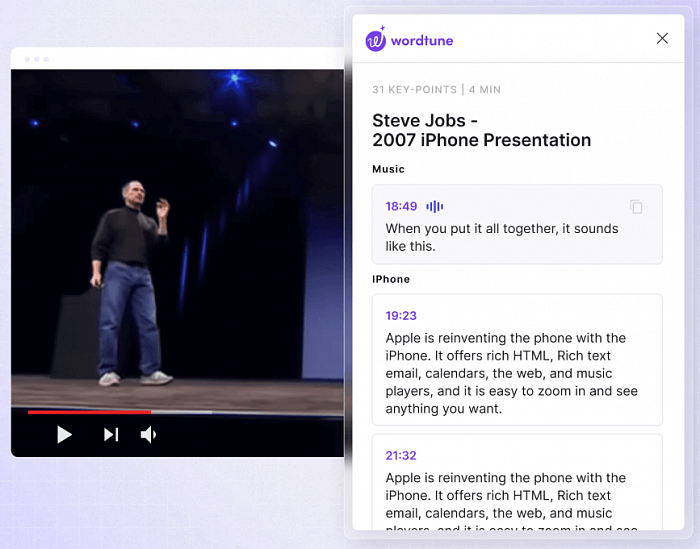The image size is (700, 549).
Task: Jump to the 19:23 timestamp
Action: 401,315
